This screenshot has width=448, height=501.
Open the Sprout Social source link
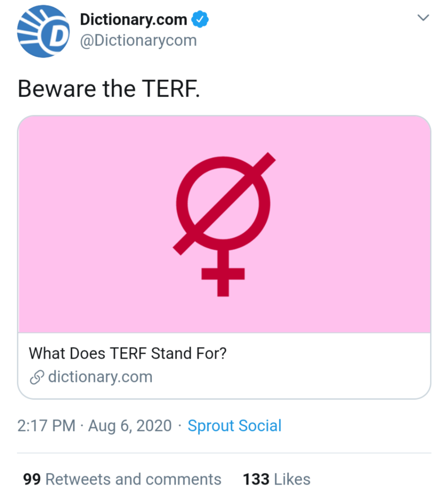235,426
